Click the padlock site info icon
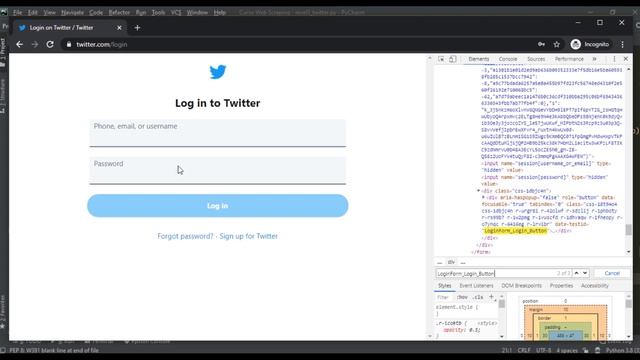Image resolution: width=640 pixels, height=360 pixels. pyautogui.click(x=69, y=44)
